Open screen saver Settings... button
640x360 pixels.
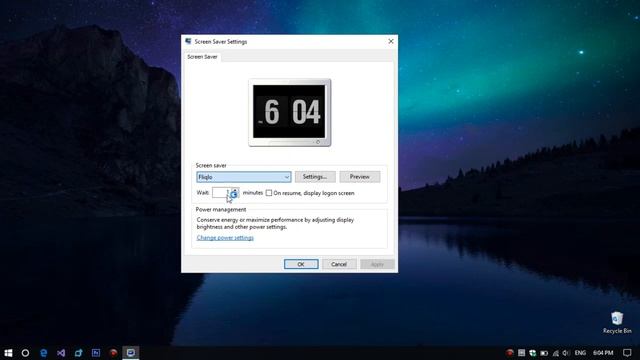coord(315,177)
